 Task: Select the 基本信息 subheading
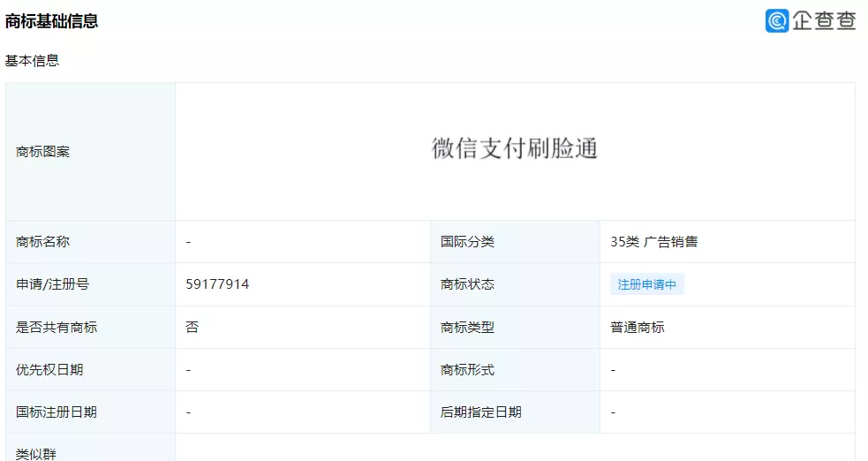(x=32, y=60)
